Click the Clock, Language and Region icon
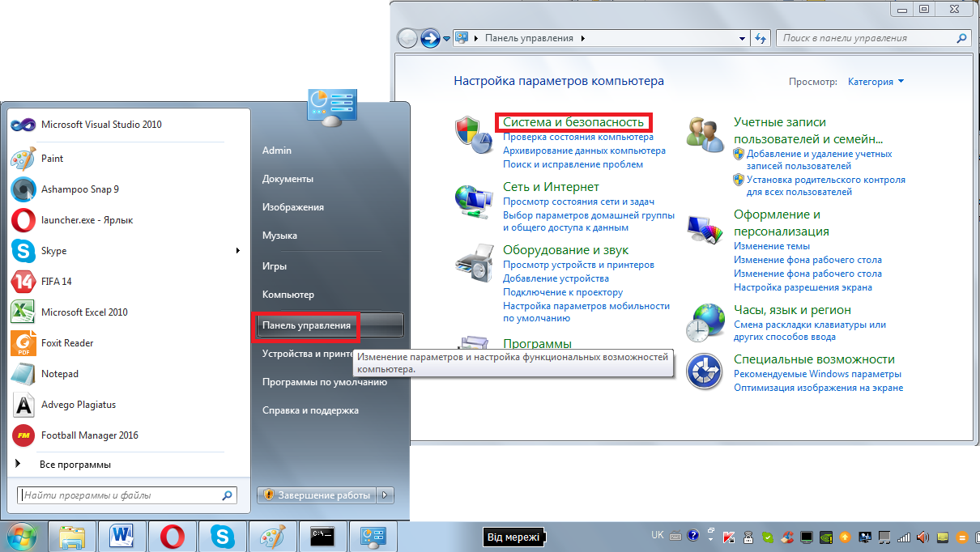The width and height of the screenshot is (980, 552). click(705, 321)
